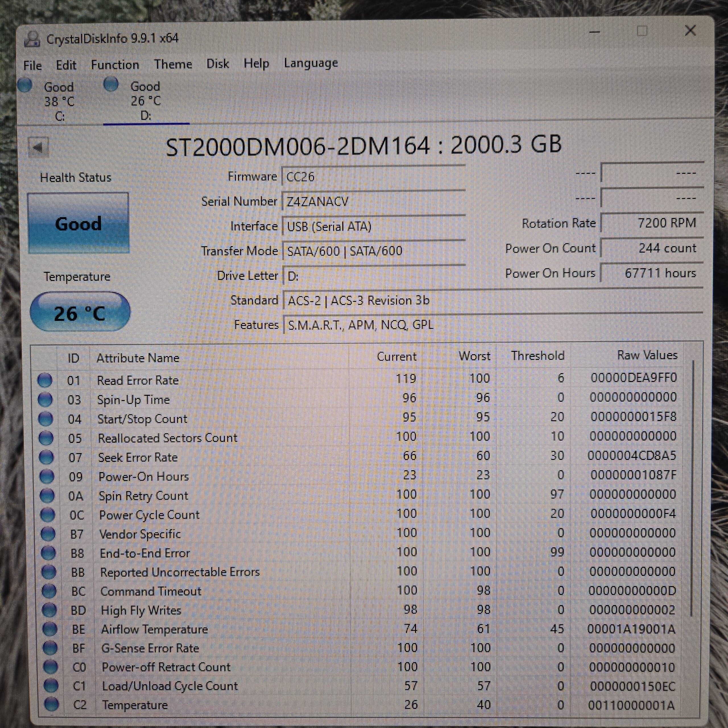The image size is (728, 728).
Task: Close the CrystalDiskInfo window
Action: 690,30
